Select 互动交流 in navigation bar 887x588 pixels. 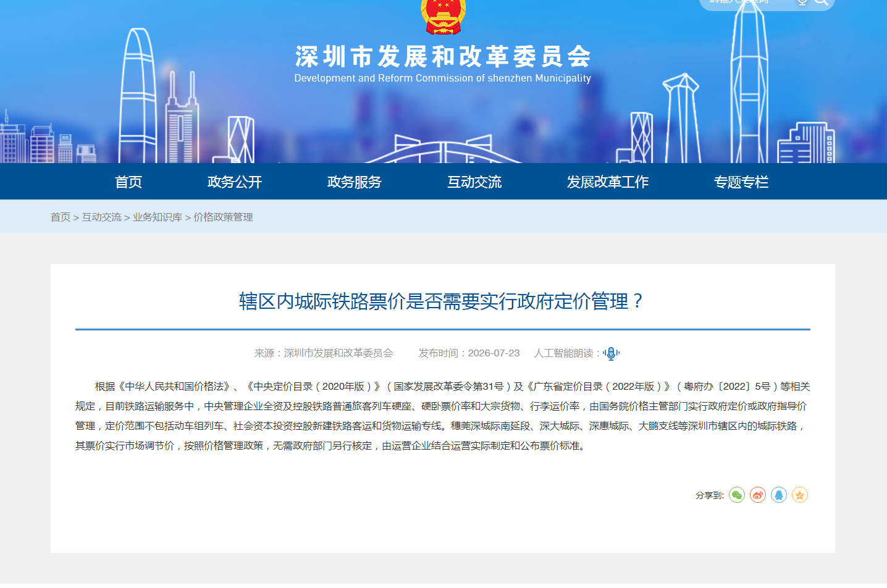point(474,182)
